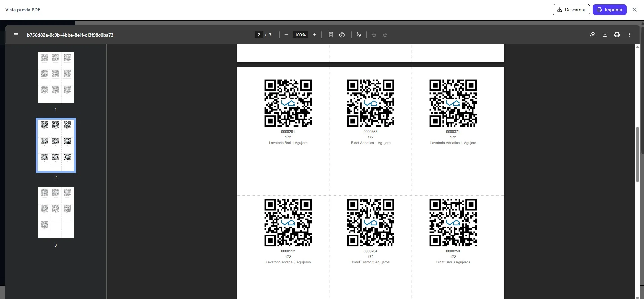The width and height of the screenshot is (644, 299).
Task: Rotate the document counterclockwise
Action: click(342, 35)
